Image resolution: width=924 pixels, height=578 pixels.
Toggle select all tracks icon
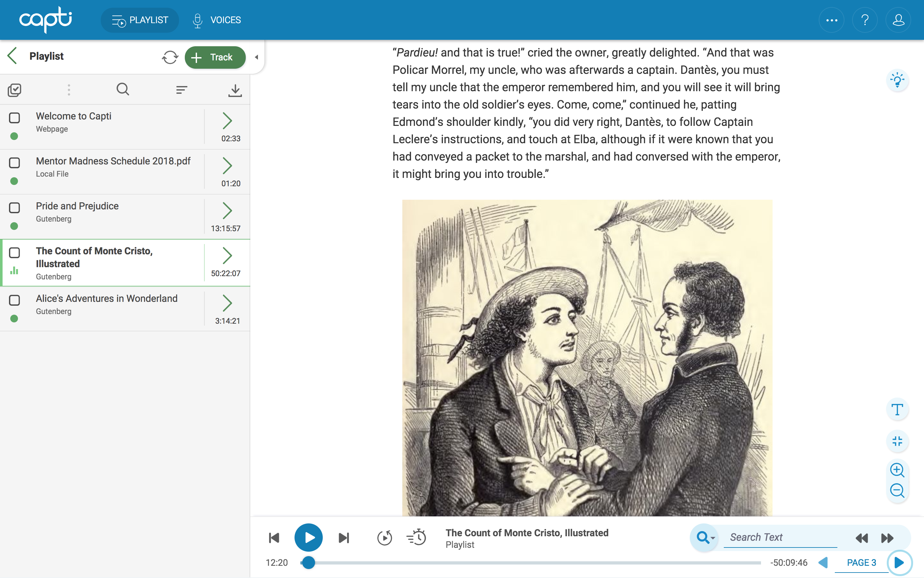click(x=14, y=90)
